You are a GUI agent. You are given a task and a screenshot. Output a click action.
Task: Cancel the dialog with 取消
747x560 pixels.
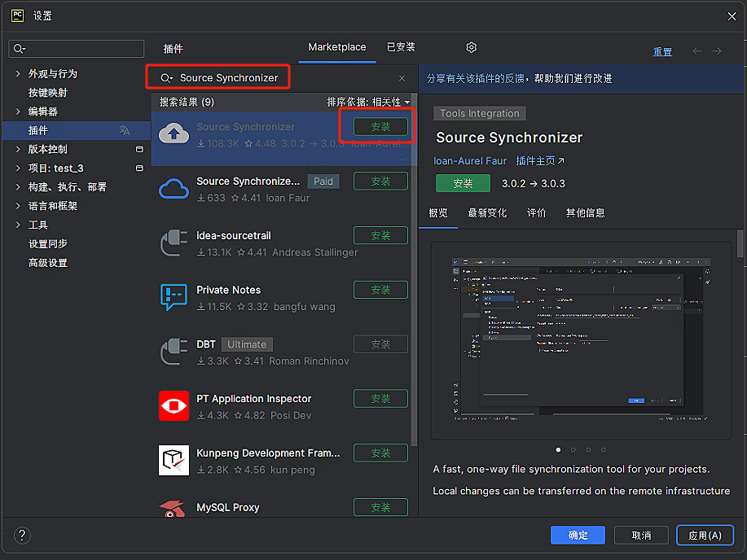pos(641,536)
